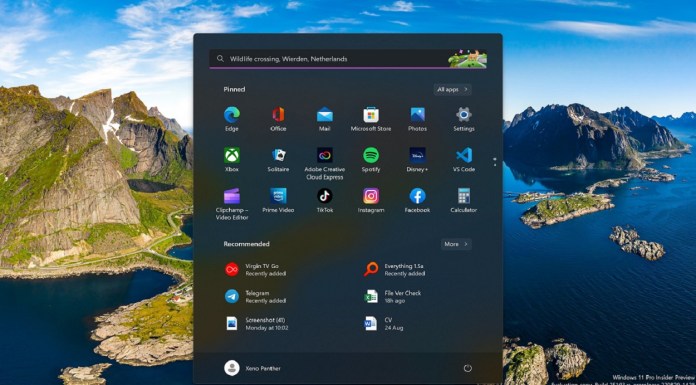Open Instagram
The width and height of the screenshot is (696, 385).
tap(371, 200)
